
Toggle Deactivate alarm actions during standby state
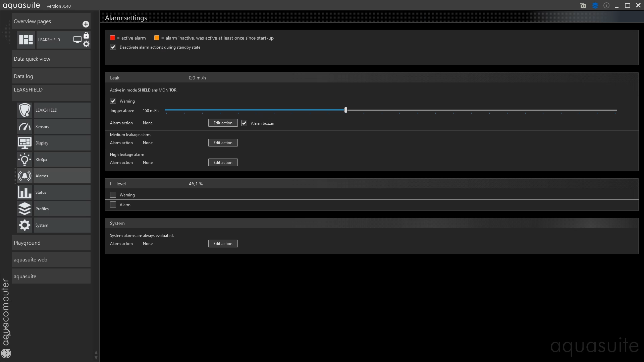(113, 47)
